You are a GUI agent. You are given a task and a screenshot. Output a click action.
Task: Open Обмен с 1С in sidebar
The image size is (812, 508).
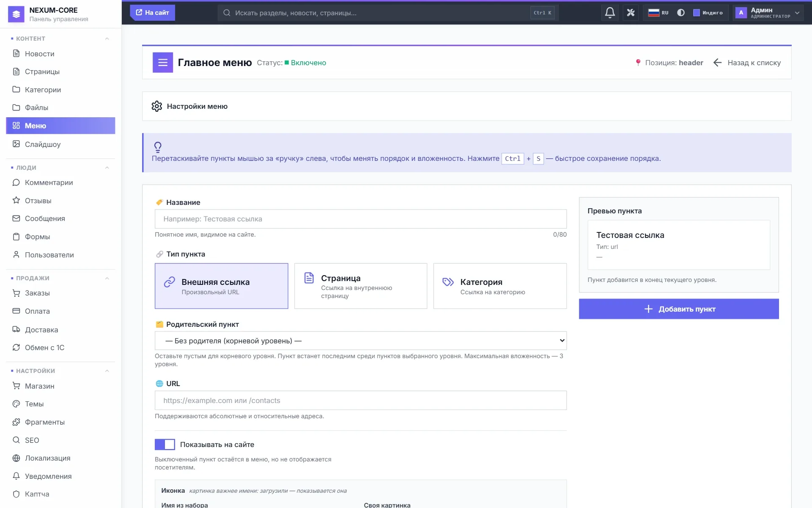tap(60, 348)
